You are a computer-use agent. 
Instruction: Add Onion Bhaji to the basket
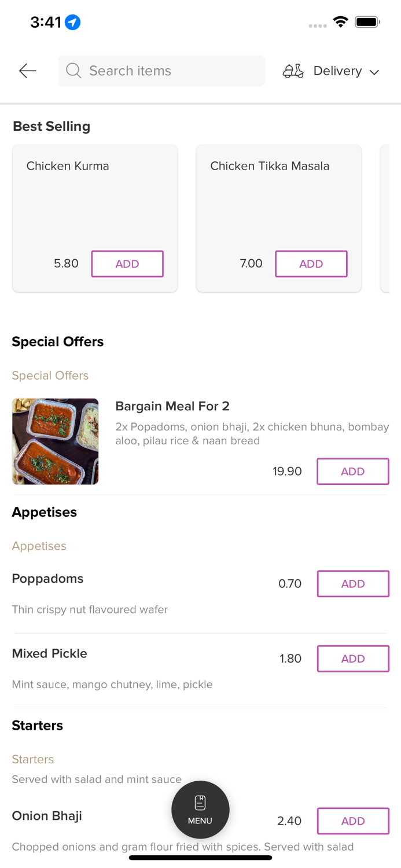tap(352, 821)
